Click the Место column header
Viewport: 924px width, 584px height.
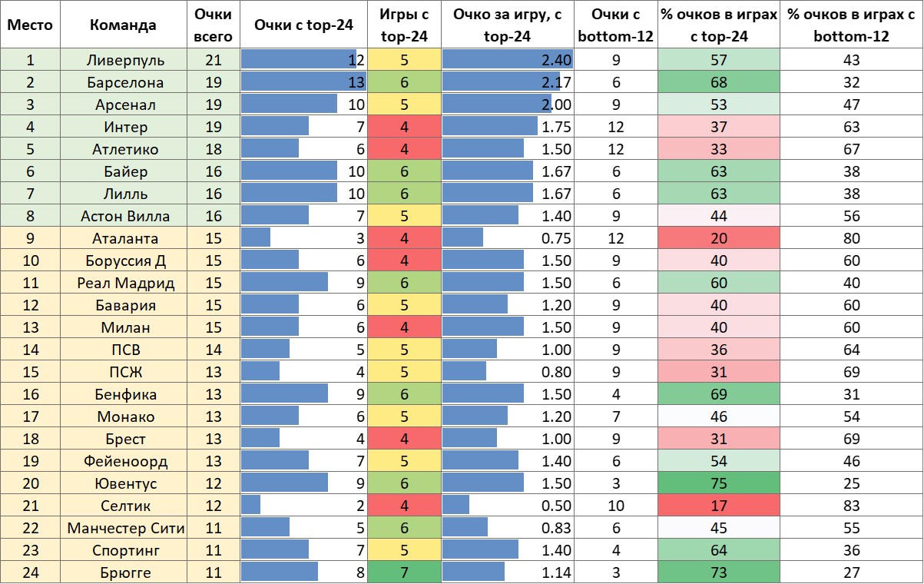pos(30,25)
